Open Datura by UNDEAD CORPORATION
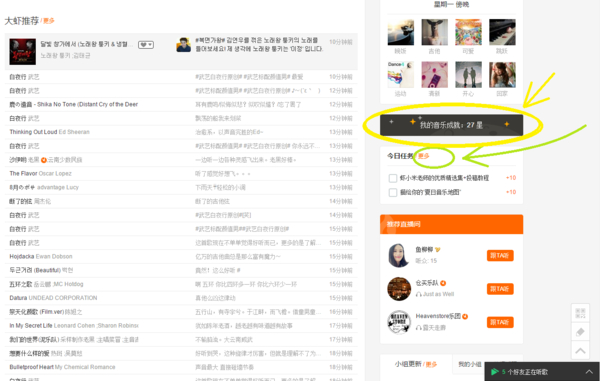 tap(53, 298)
